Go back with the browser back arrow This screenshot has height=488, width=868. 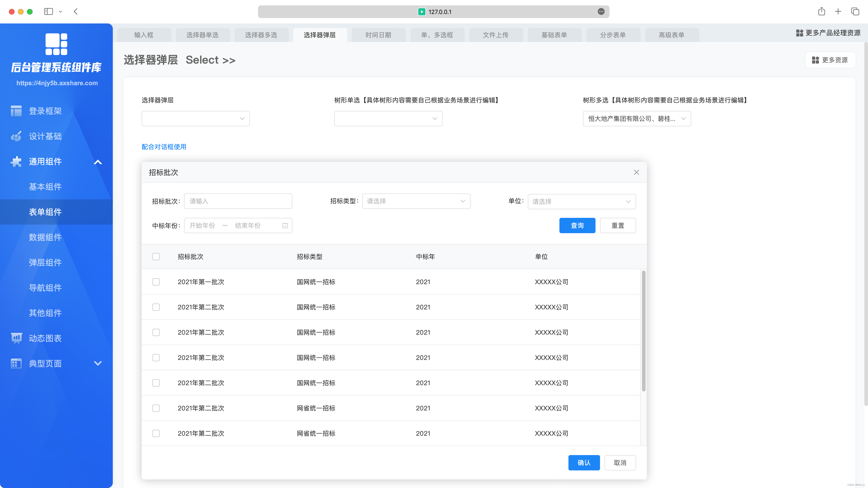point(76,12)
